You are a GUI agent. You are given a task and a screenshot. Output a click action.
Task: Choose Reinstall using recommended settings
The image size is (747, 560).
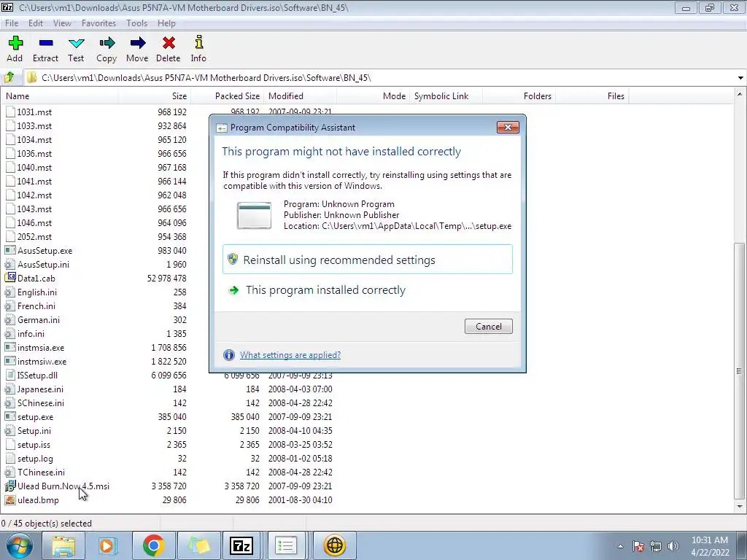(368, 260)
